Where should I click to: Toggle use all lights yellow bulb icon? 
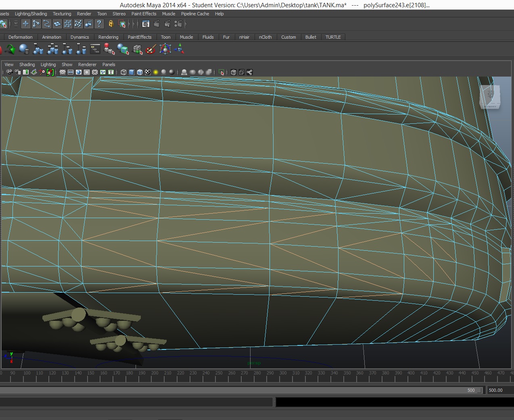[156, 72]
